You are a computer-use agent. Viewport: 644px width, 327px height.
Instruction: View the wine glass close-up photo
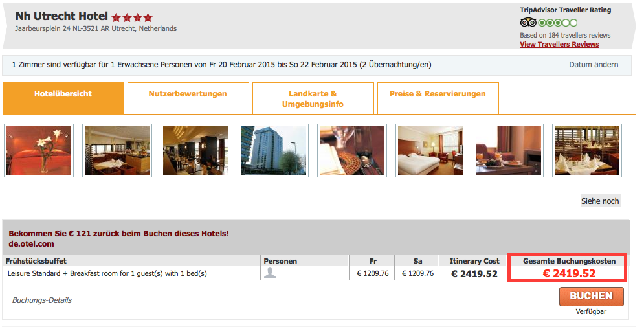pos(352,150)
